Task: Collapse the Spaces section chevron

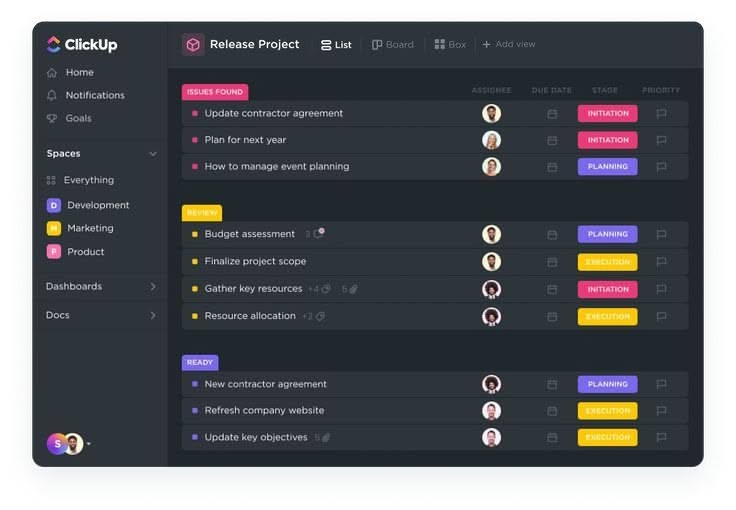Action: click(153, 154)
